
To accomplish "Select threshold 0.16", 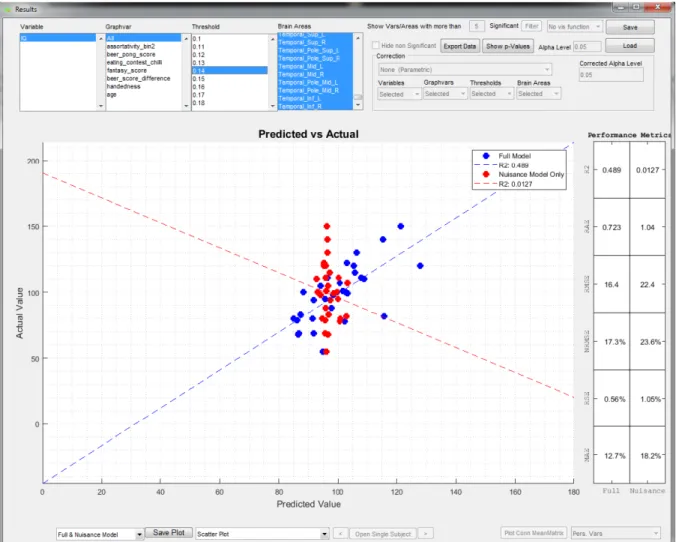I will click(230, 87).
